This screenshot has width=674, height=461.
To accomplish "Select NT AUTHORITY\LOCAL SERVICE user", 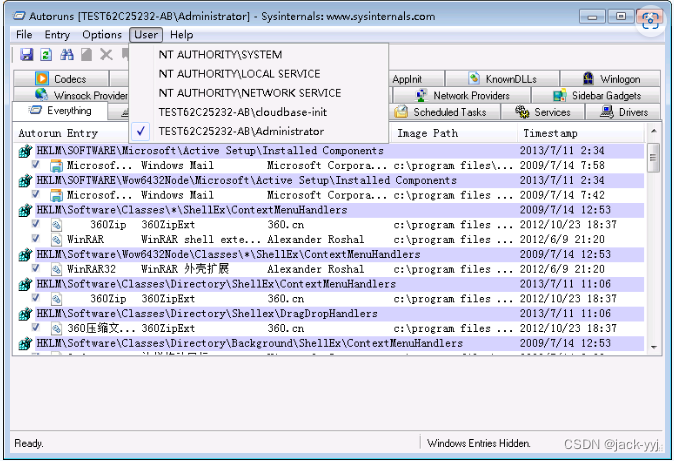I will point(259,74).
